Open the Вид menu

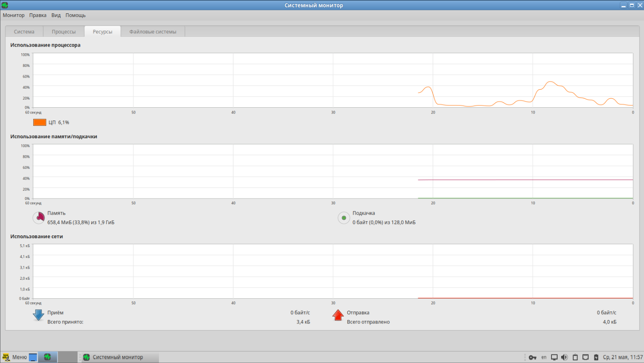[x=56, y=15]
